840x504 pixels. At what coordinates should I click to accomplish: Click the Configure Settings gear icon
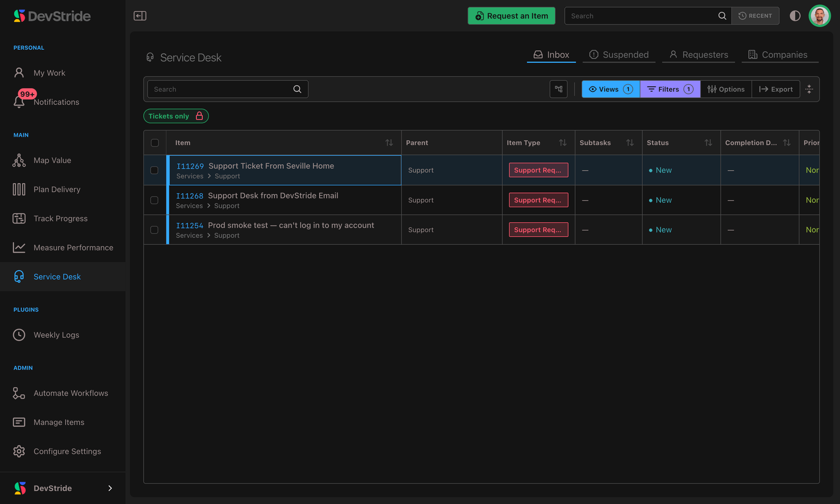pos(19,451)
